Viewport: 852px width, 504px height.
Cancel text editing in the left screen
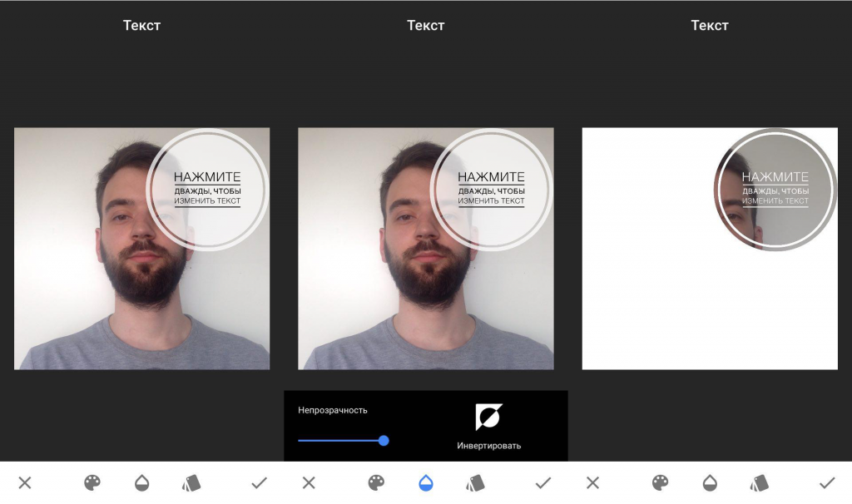(25, 482)
